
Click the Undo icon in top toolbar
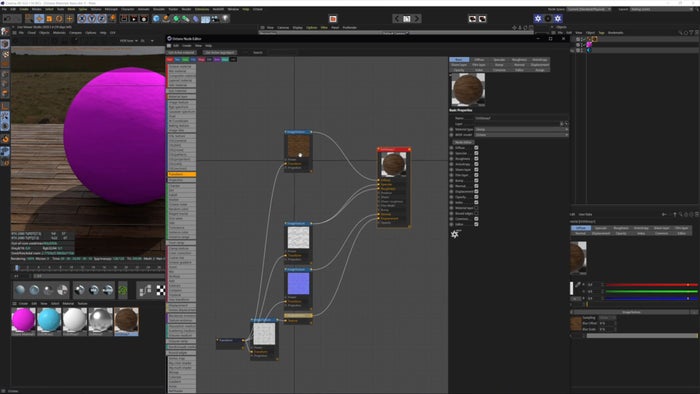[x=7, y=19]
